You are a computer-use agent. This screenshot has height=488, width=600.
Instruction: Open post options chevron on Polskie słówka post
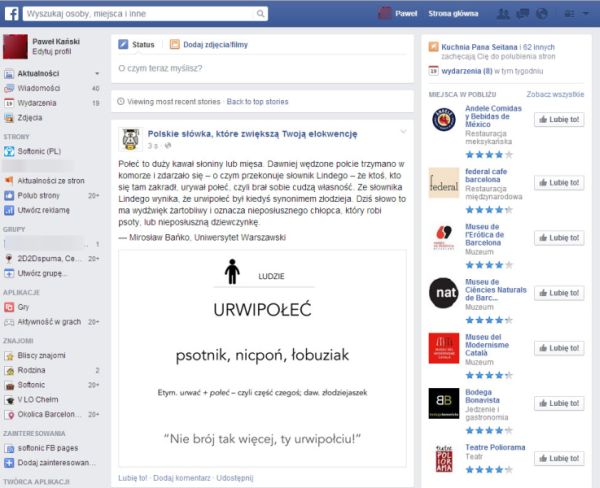[403, 132]
